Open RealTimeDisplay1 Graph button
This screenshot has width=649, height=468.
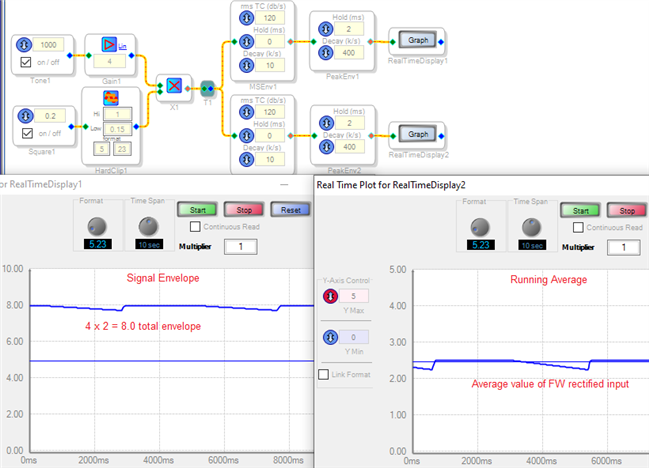tap(418, 40)
